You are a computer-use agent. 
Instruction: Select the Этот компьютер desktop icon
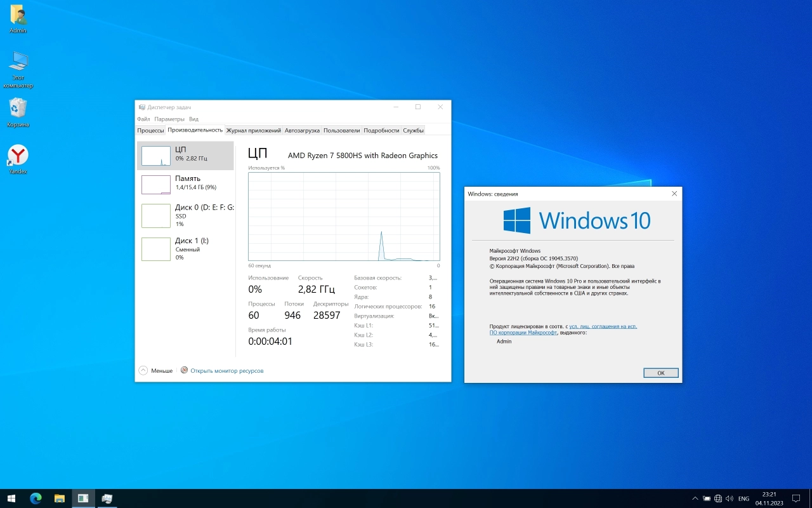point(18,70)
